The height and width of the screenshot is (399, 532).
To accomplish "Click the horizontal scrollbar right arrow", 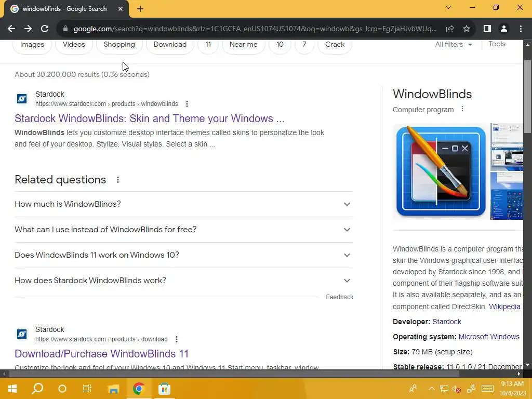I will 519,374.
